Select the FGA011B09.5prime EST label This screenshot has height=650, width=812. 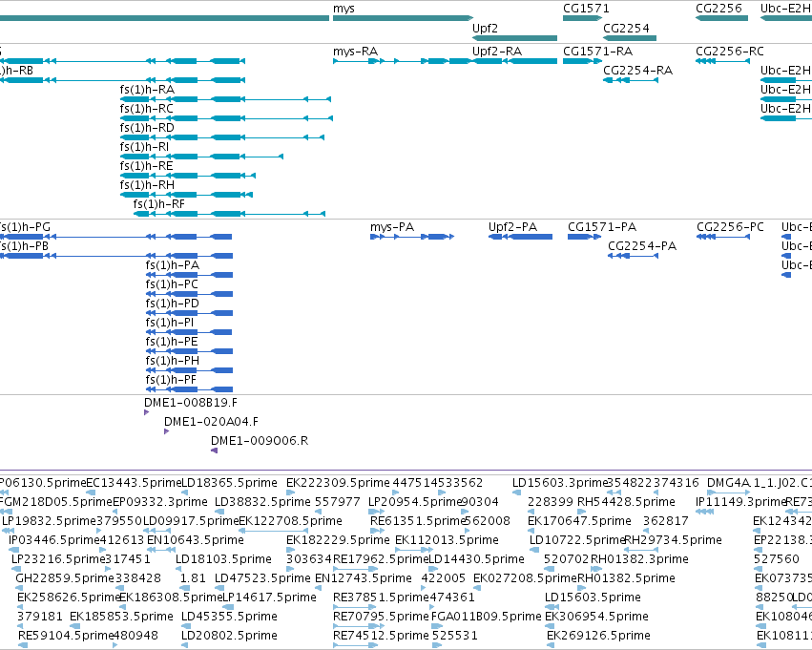(x=487, y=618)
